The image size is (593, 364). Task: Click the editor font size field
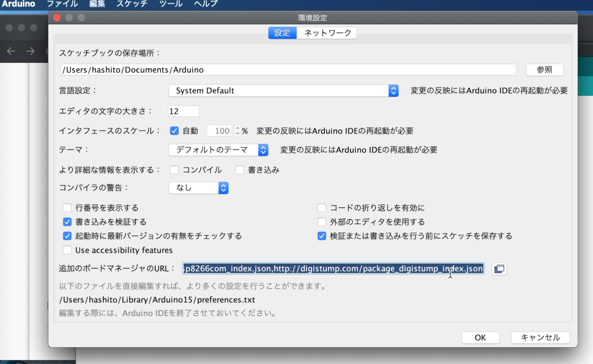[183, 111]
